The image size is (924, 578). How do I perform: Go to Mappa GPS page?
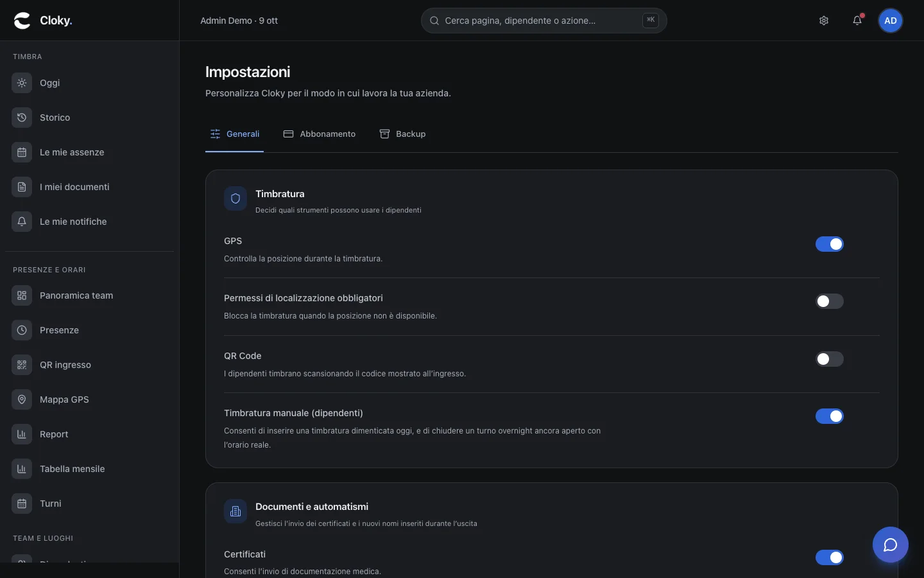coord(90,399)
